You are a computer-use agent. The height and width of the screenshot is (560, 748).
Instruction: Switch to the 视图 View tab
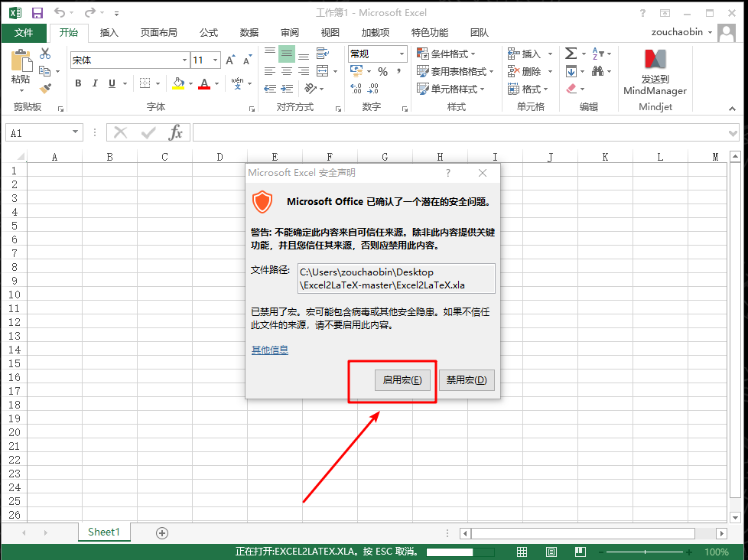pyautogui.click(x=330, y=32)
